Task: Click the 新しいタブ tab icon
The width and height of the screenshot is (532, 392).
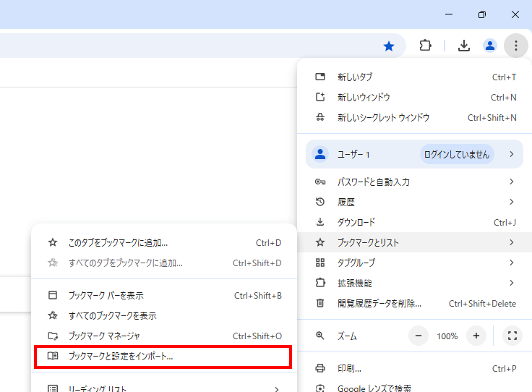Action: 320,77
